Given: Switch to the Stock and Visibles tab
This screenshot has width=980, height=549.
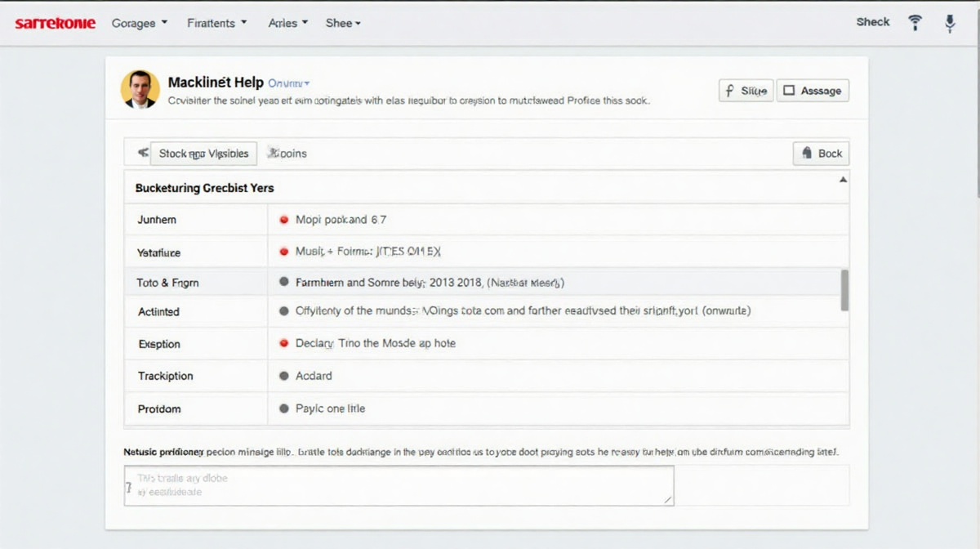Looking at the screenshot, I should coord(203,153).
